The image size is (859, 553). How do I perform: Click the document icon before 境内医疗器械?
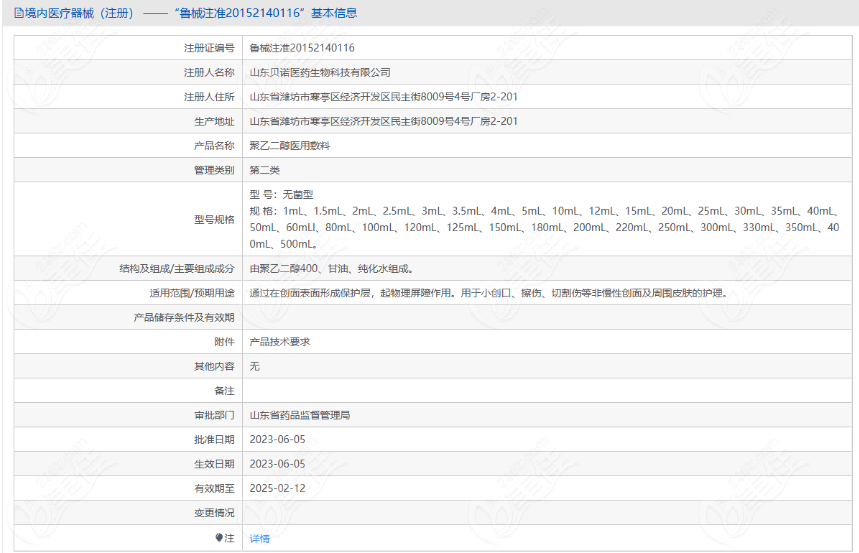[19, 13]
